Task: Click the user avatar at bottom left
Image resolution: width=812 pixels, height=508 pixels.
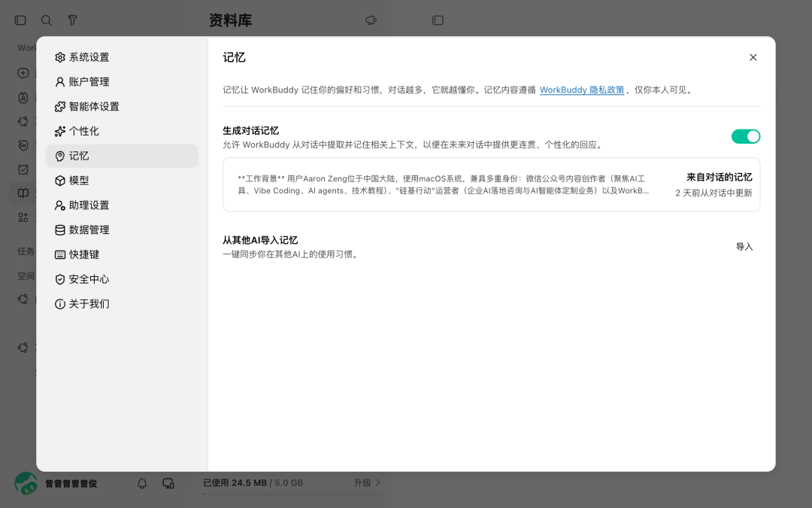Action: point(26,483)
